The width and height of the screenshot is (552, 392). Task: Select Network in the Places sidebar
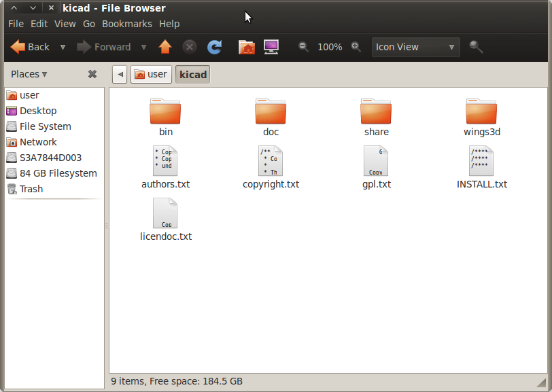[54, 142]
